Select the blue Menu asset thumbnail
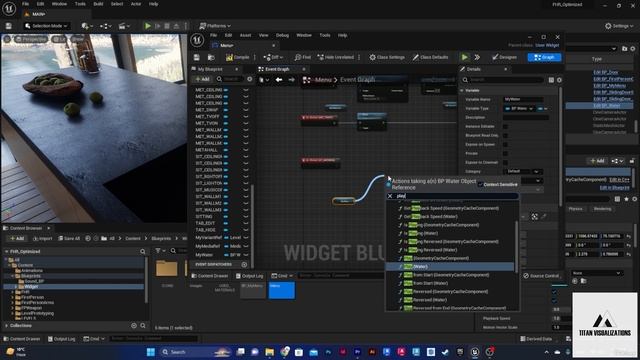Screen dimensions: 640x360 tap(281, 291)
